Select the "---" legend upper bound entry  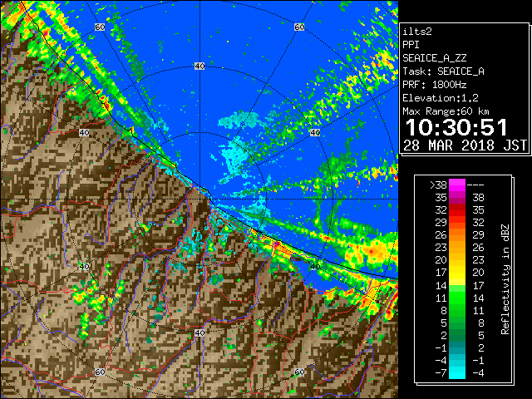475,185
